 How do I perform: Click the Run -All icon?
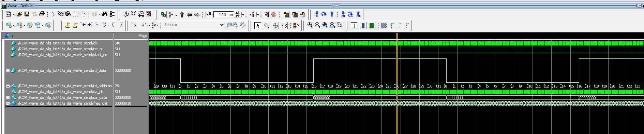259,15
